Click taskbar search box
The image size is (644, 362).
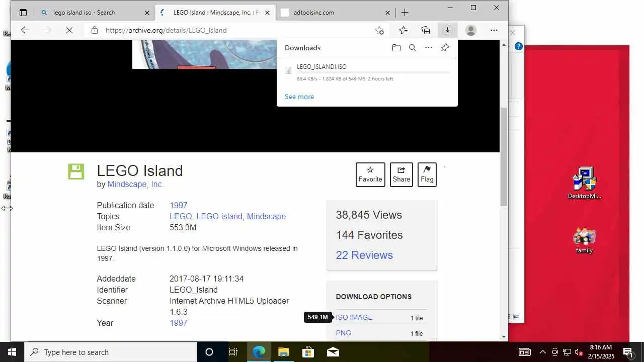pos(111,352)
